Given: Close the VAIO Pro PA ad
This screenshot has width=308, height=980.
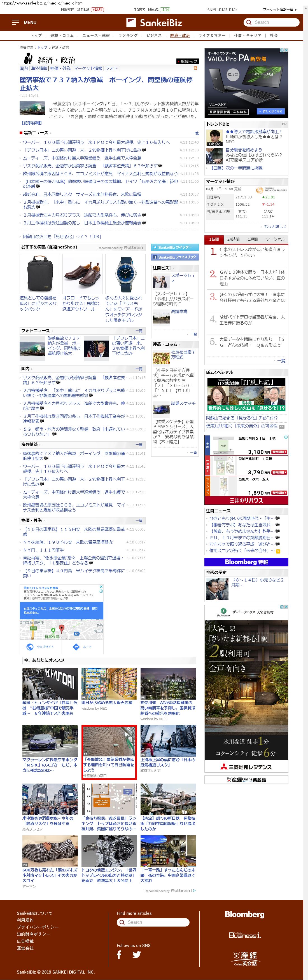Looking at the screenshot, I should 286,50.
